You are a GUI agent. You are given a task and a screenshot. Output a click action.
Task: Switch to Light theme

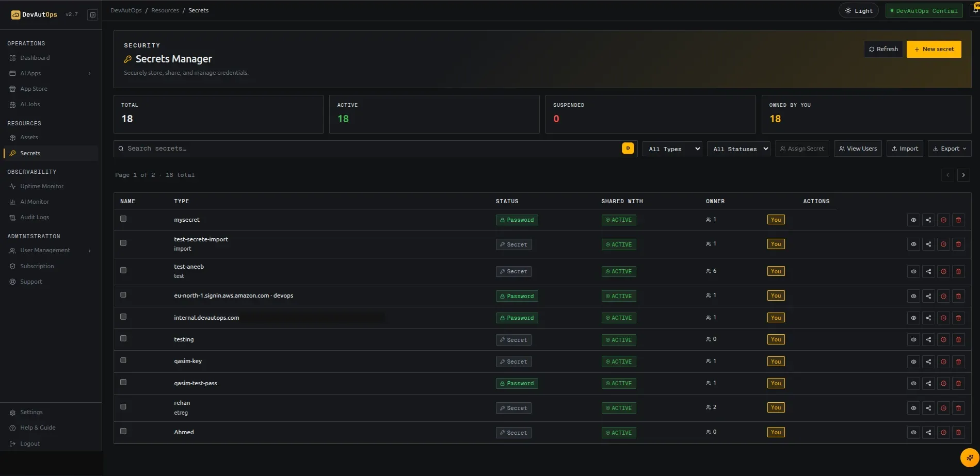tap(858, 11)
